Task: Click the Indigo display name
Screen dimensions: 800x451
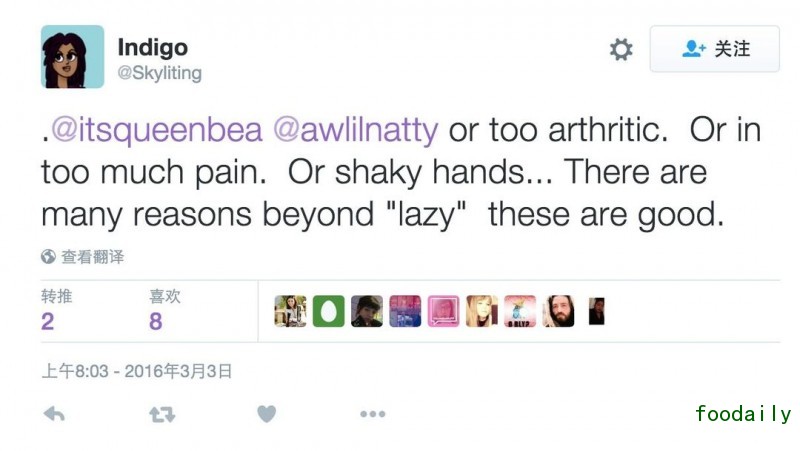Action: point(152,47)
